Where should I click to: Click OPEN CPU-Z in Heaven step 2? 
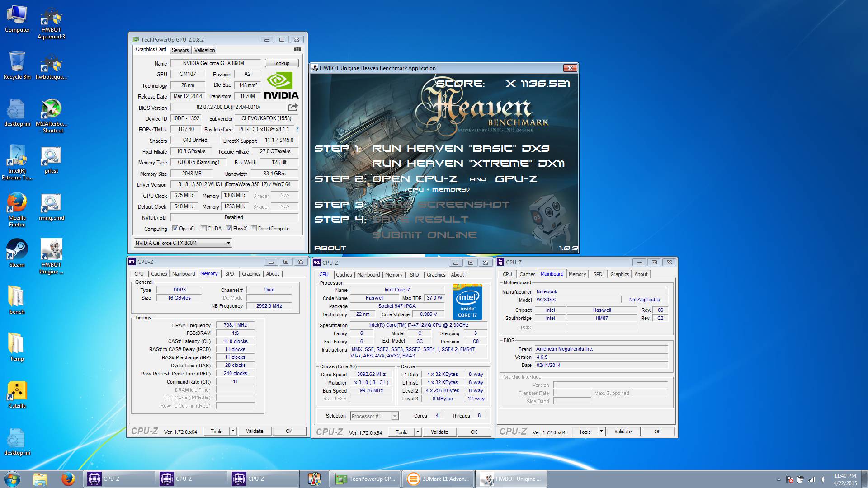414,179
